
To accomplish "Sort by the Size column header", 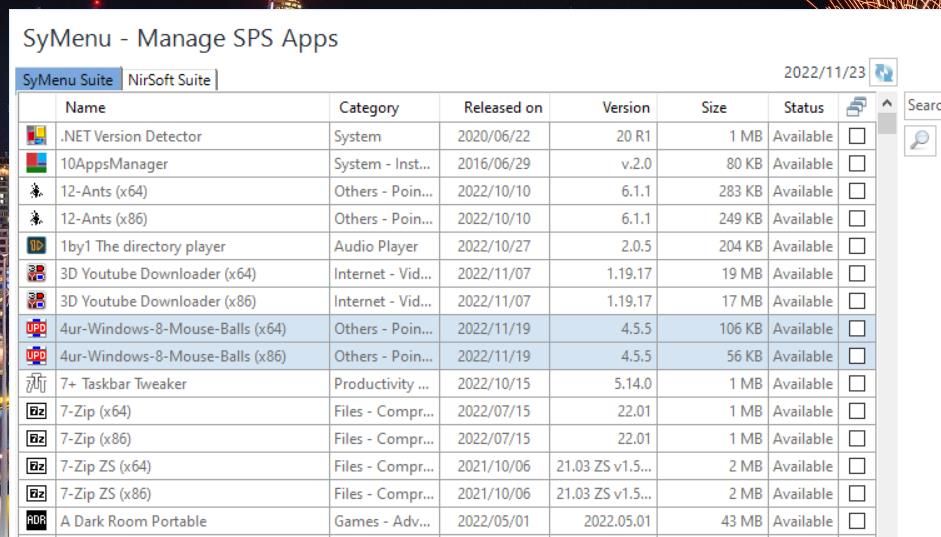I will click(713, 107).
